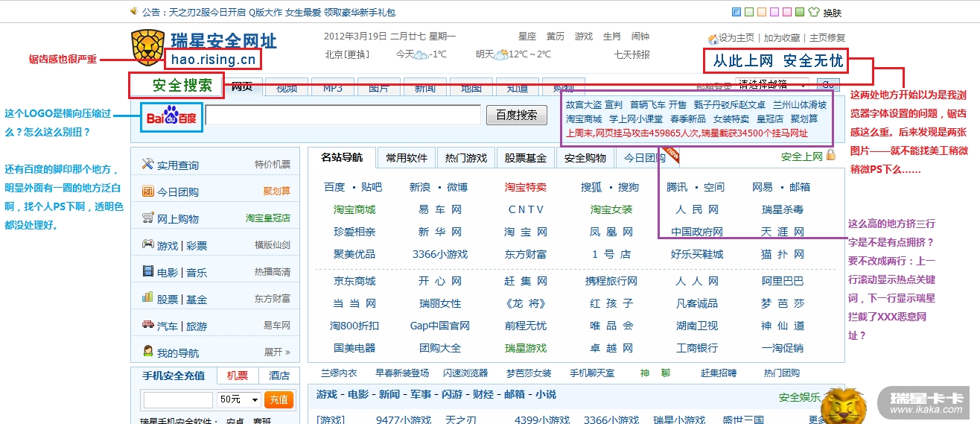
Task: Open the 常用软件 tab
Action: (407, 157)
